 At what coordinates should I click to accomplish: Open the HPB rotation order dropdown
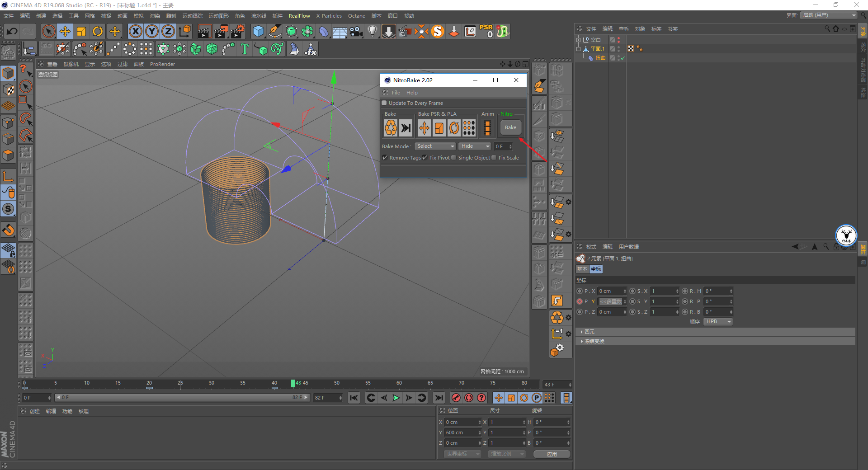718,322
